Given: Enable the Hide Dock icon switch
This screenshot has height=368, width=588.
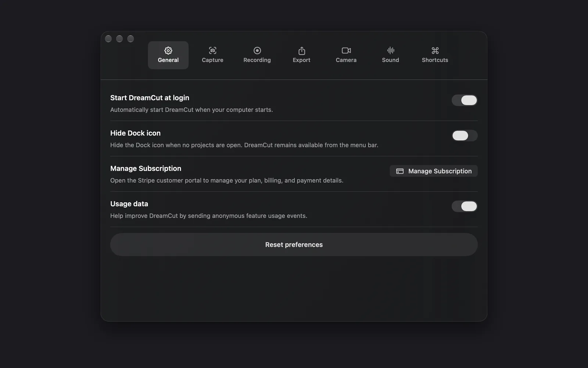Looking at the screenshot, I should coord(465,135).
